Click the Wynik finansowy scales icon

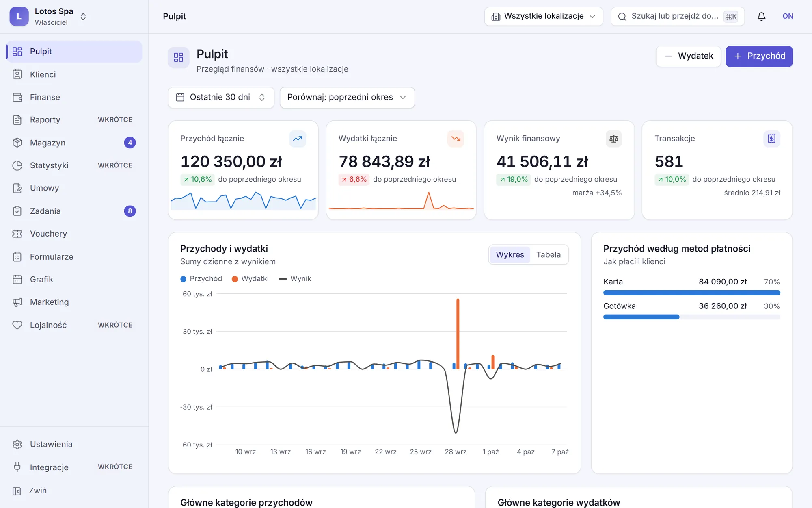coord(614,139)
